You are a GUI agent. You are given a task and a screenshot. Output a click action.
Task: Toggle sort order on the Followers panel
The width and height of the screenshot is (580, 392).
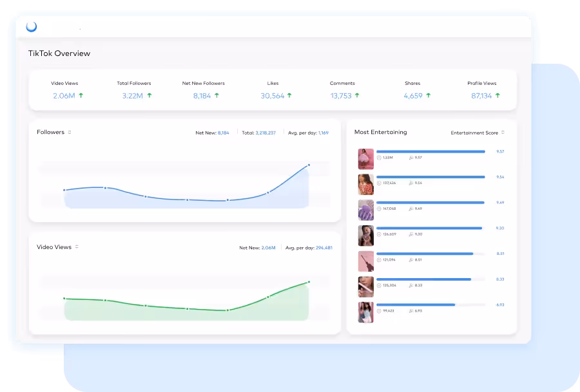click(x=71, y=132)
